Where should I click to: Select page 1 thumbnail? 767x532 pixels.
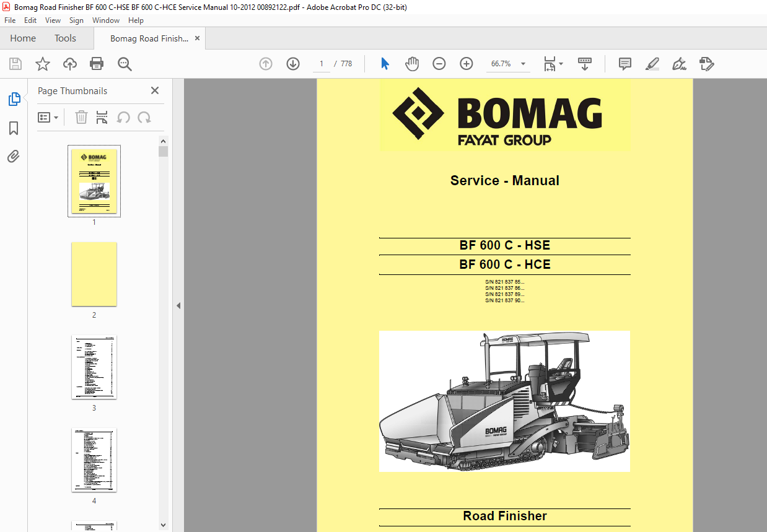point(94,181)
